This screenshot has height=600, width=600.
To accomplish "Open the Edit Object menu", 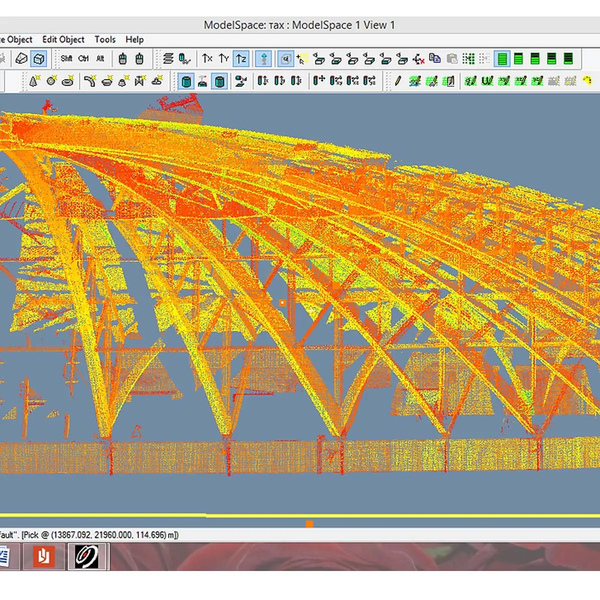I will tap(64, 40).
